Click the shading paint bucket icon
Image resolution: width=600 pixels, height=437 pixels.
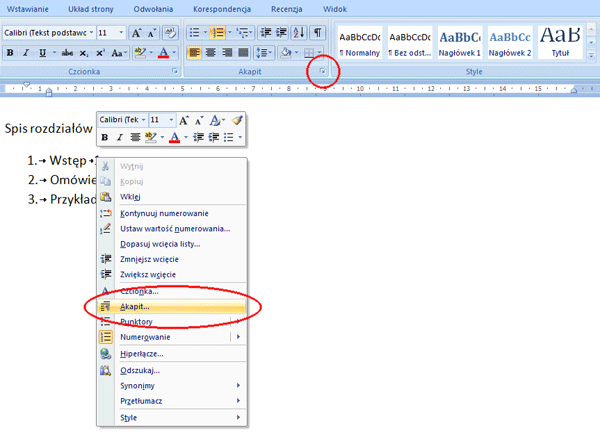tap(285, 52)
